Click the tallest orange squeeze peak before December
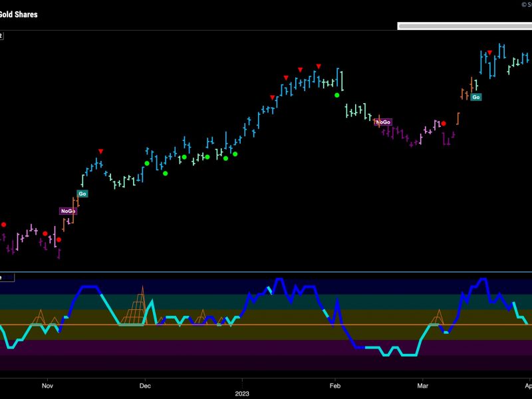The image size is (532, 399). (x=142, y=305)
